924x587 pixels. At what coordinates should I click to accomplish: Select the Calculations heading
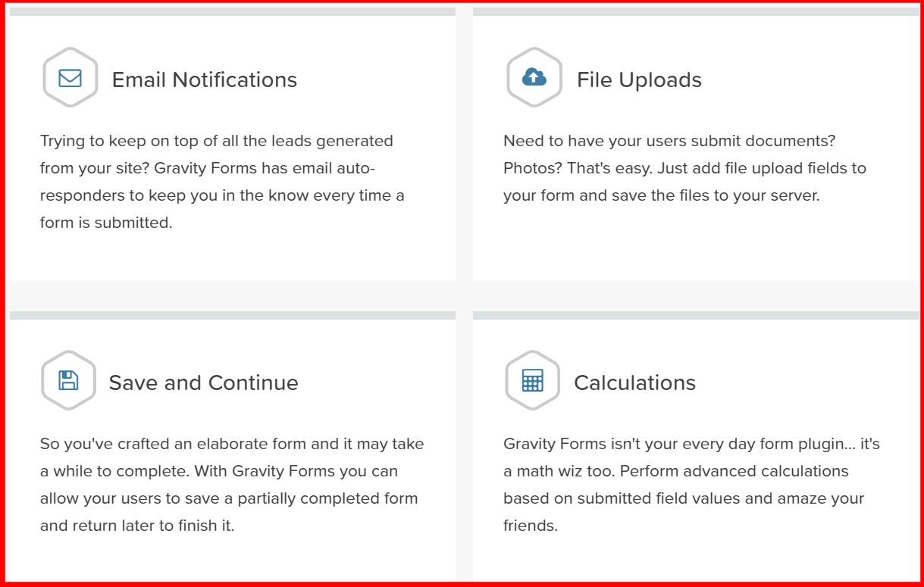(x=634, y=383)
